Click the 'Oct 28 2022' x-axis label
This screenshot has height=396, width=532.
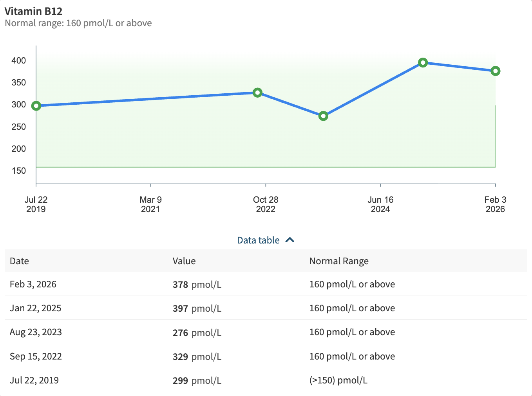pyautogui.click(x=266, y=204)
